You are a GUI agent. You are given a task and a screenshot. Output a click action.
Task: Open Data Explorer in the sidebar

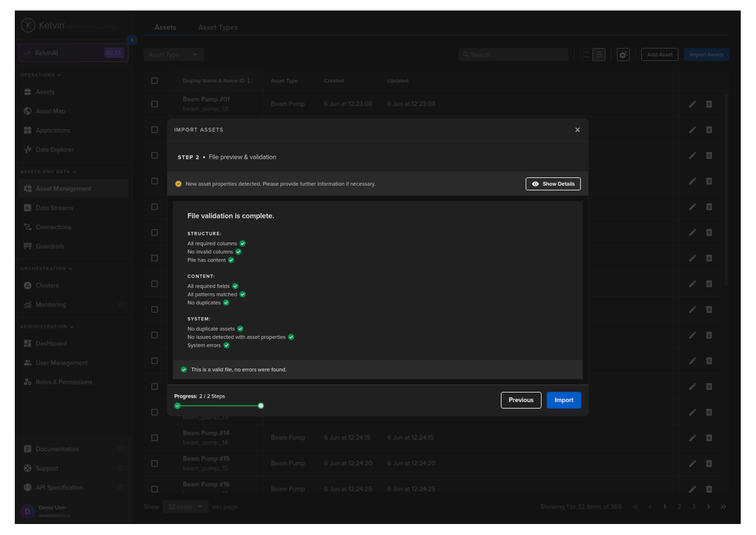click(54, 150)
